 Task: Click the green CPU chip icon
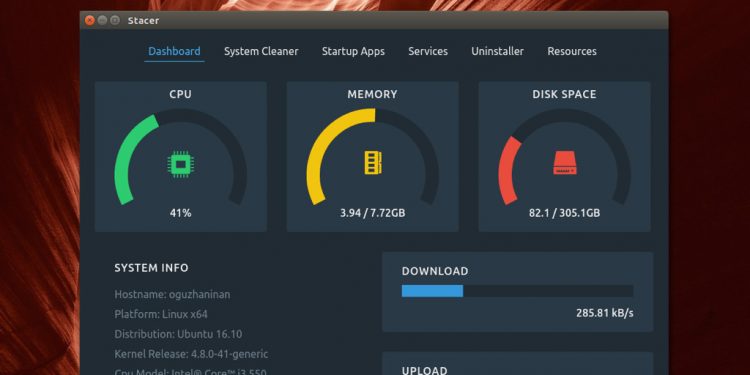(x=180, y=165)
